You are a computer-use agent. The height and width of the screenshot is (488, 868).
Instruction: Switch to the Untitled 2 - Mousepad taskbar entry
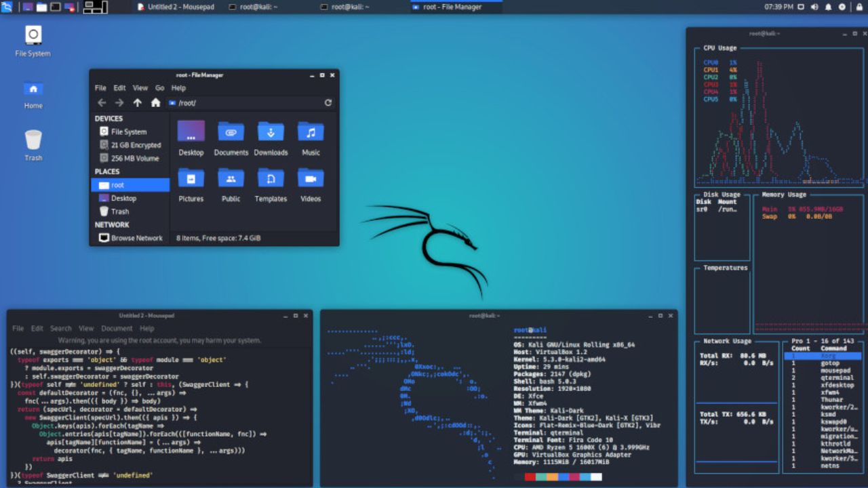[176, 7]
